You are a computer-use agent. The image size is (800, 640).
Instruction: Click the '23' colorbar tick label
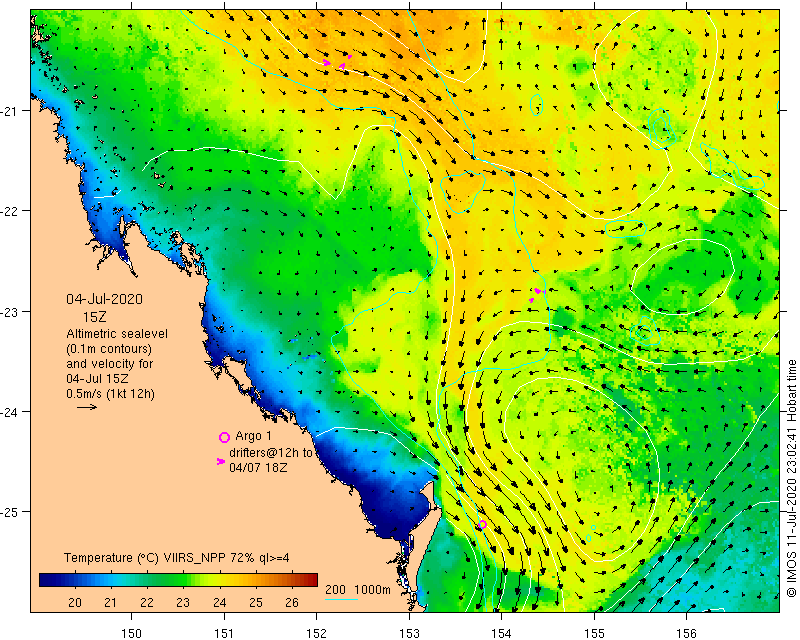[183, 603]
